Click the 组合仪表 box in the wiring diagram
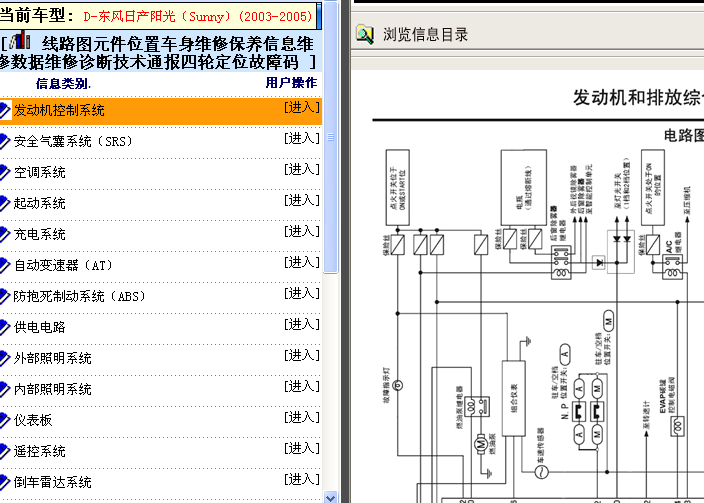704x503 pixels. (514, 398)
